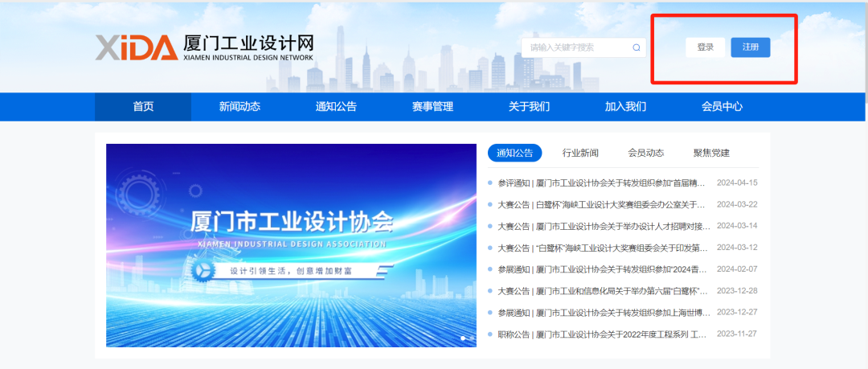
Task: Select 赛事管理 navigation item
Action: tap(432, 107)
